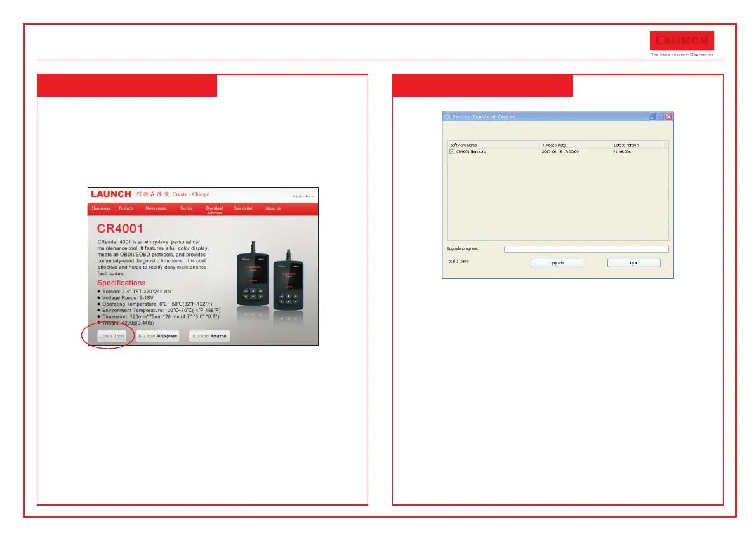Maximize the CR Series Download Center window

click(x=661, y=117)
